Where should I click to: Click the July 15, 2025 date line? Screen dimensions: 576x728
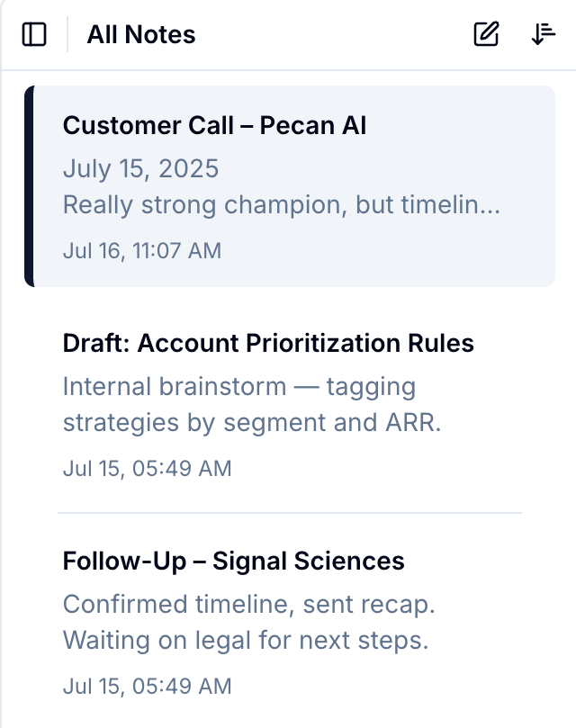click(x=140, y=169)
